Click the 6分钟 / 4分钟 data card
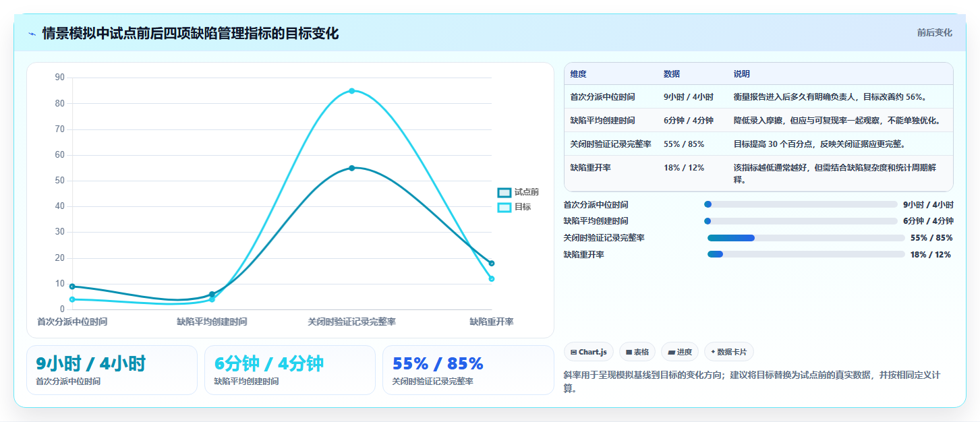This screenshot has width=980, height=422. [x=290, y=370]
